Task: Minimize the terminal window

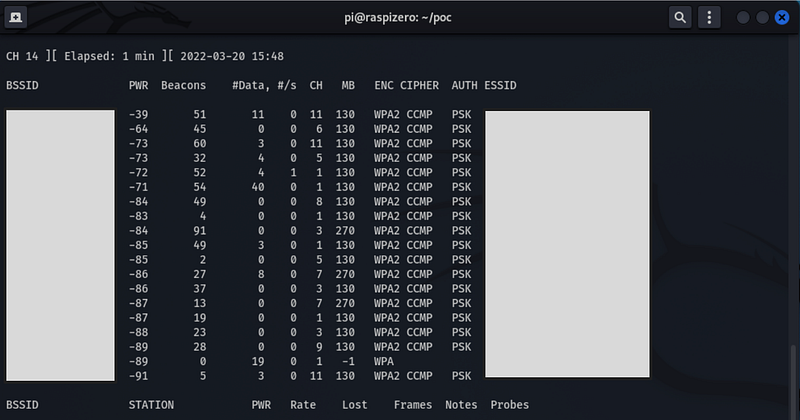Action: pyautogui.click(x=744, y=18)
